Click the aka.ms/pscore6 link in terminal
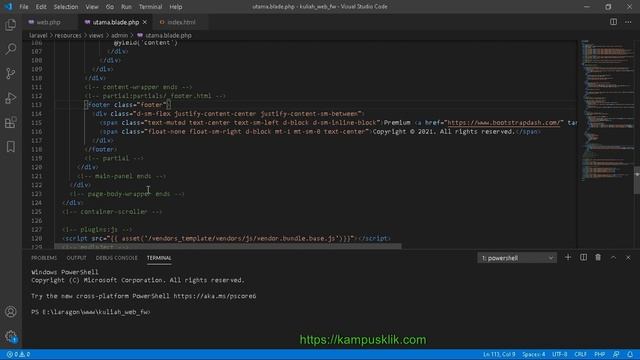The width and height of the screenshot is (640, 360). click(215, 296)
